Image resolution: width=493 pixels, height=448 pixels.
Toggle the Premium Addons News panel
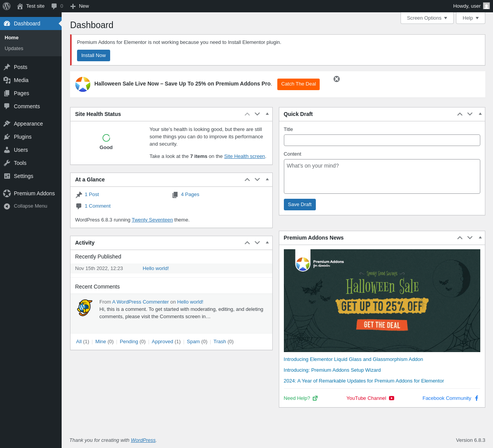480,238
